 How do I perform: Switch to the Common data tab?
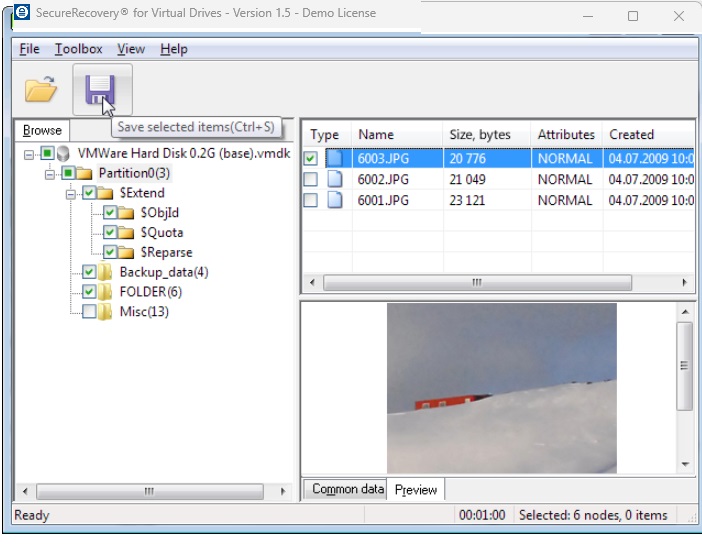point(347,489)
